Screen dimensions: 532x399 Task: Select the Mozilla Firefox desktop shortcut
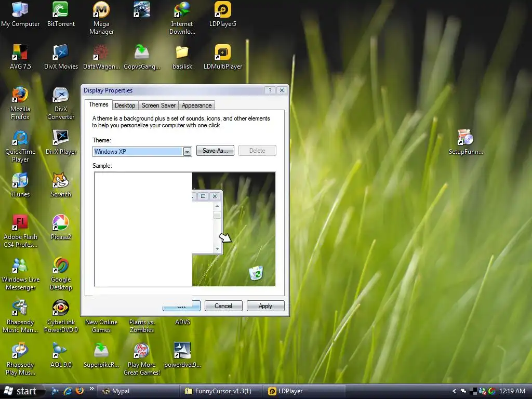tap(20, 103)
